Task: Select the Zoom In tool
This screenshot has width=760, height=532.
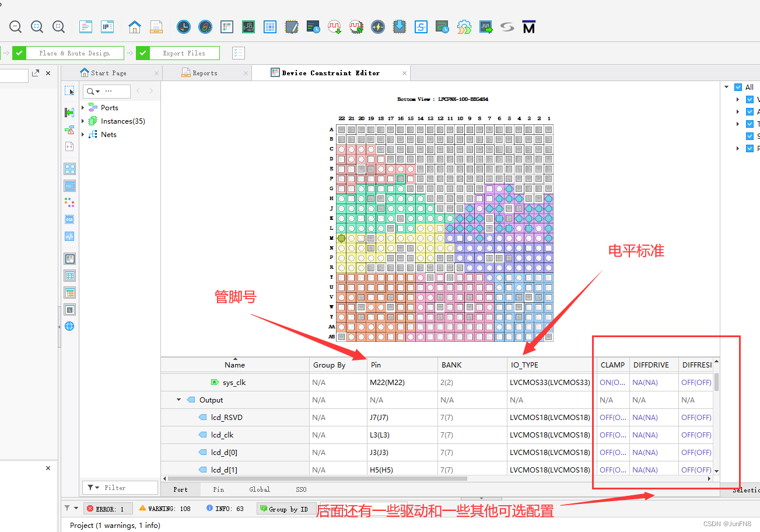Action: click(x=58, y=26)
